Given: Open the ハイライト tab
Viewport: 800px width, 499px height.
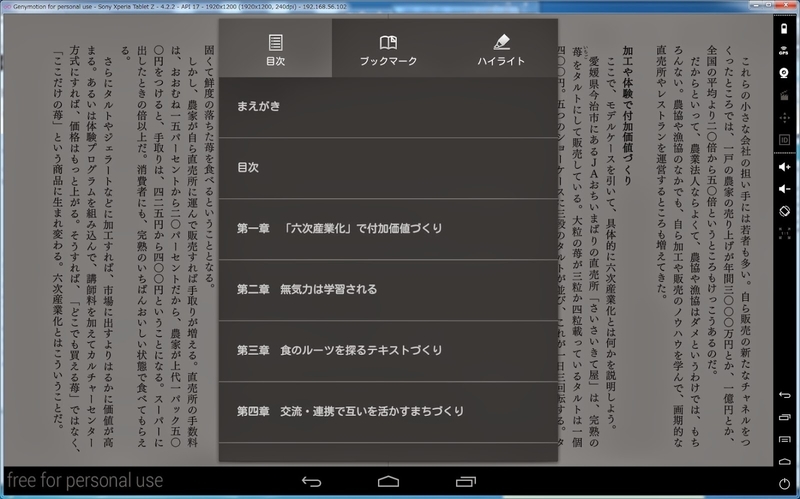Looking at the screenshot, I should [501, 48].
